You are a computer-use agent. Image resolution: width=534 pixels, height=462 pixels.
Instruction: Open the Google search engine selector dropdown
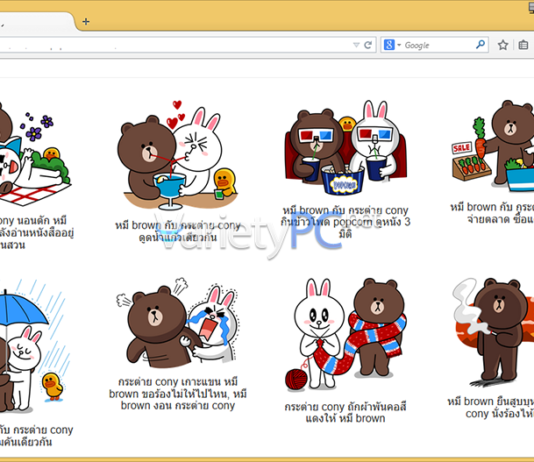click(x=392, y=45)
